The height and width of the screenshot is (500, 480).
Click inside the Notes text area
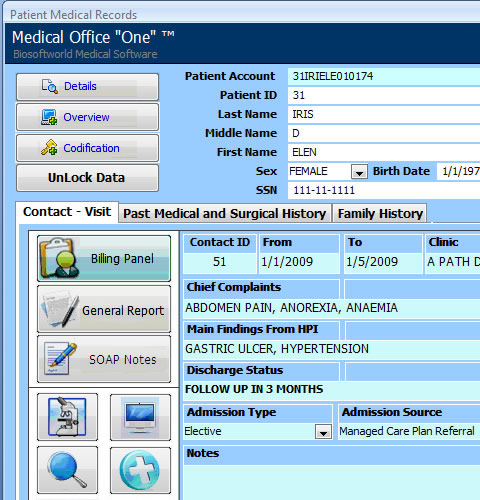click(332, 483)
